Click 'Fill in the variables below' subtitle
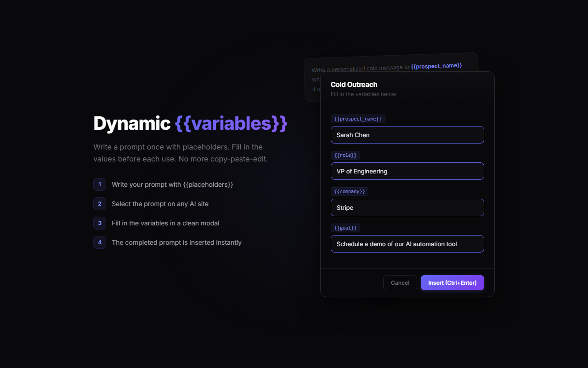Screen dimensions: 588x368 tap(363, 94)
